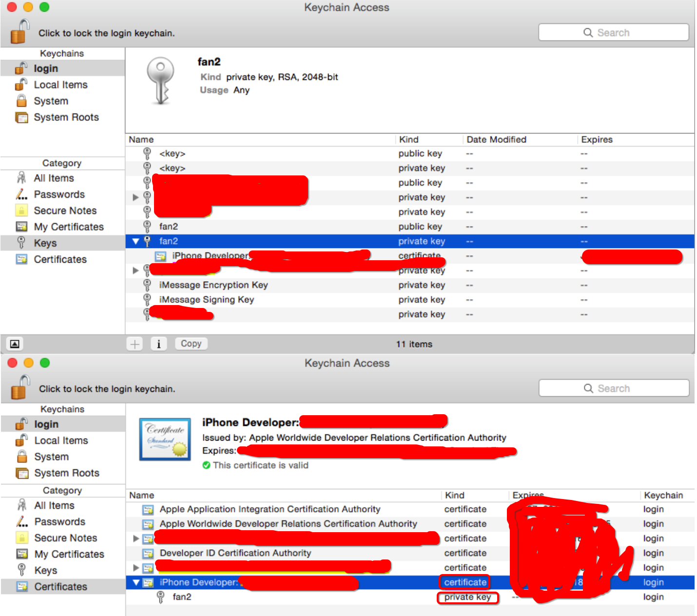Screen dimensions: 697x616
Task: Collapse the selected iPhone Developer certificate row in lower window
Action: (x=136, y=582)
